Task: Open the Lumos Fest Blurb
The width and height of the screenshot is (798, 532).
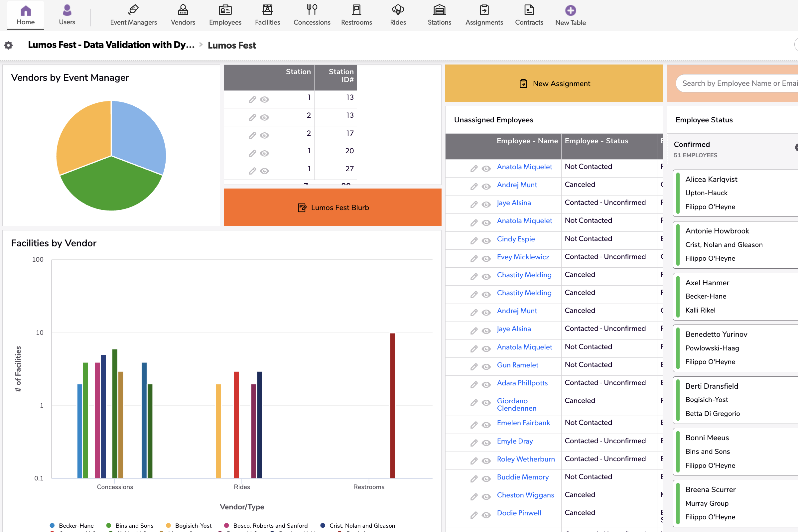Action: (x=332, y=207)
